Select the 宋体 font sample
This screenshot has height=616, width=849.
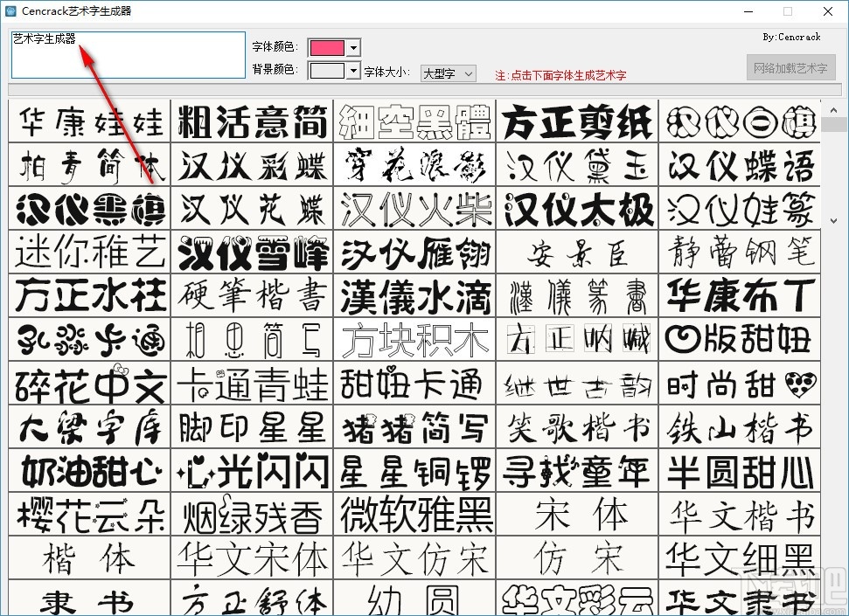click(x=577, y=515)
